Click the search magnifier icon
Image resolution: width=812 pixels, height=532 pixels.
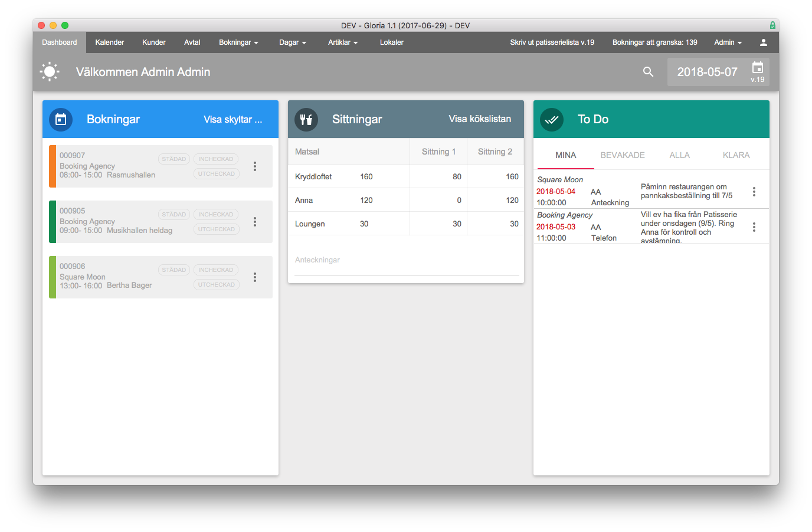tap(648, 72)
